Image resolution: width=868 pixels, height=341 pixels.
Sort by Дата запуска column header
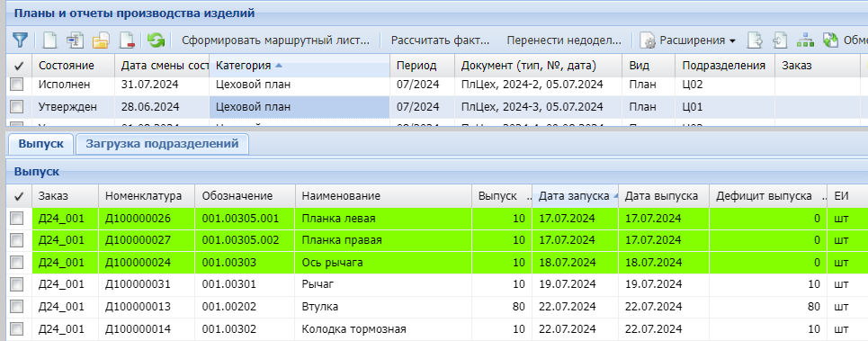575,196
